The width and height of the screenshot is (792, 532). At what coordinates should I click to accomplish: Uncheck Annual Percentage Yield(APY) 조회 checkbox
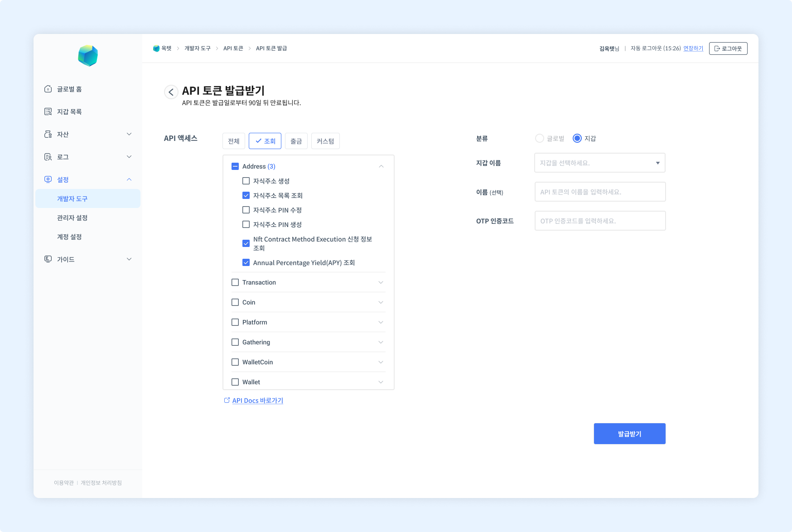pyautogui.click(x=246, y=262)
